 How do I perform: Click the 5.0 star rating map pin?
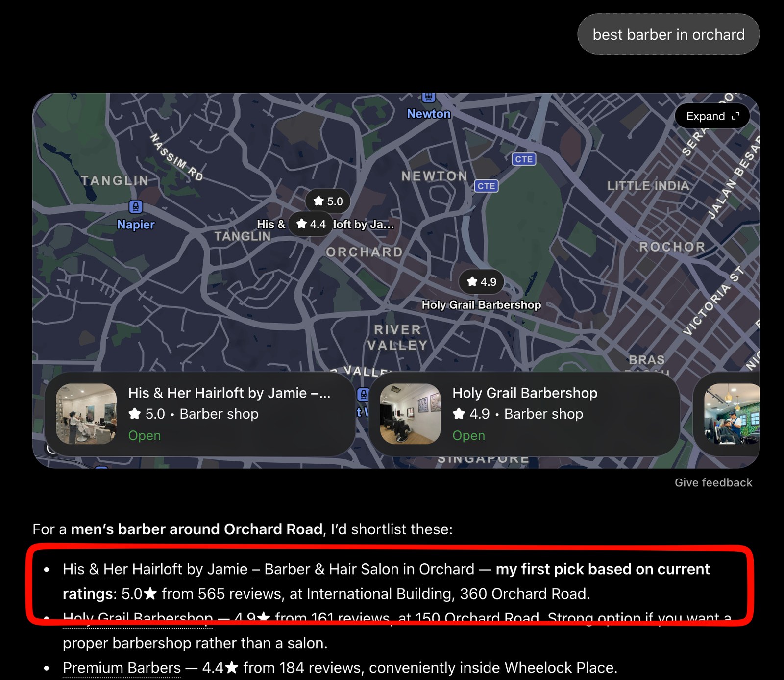[x=328, y=201]
